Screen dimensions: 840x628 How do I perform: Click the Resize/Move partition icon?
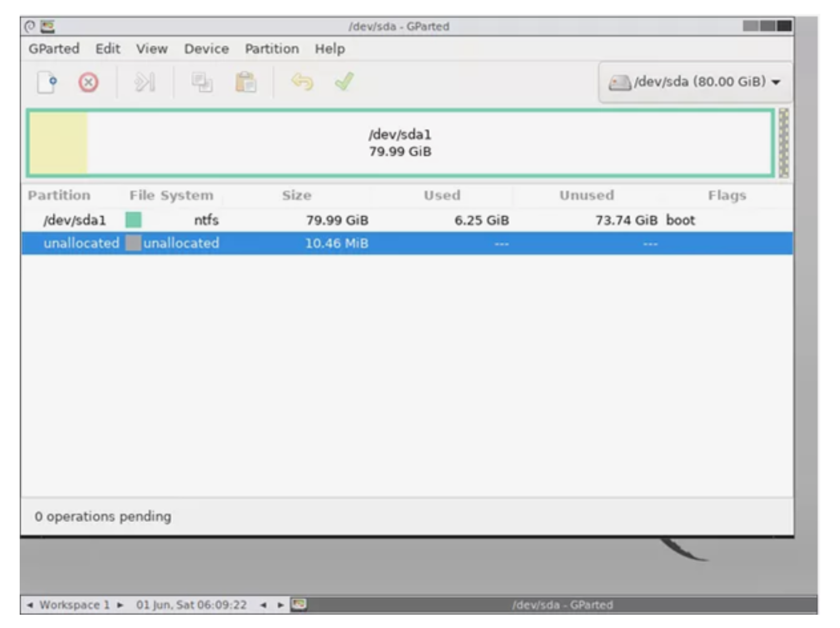(x=144, y=82)
